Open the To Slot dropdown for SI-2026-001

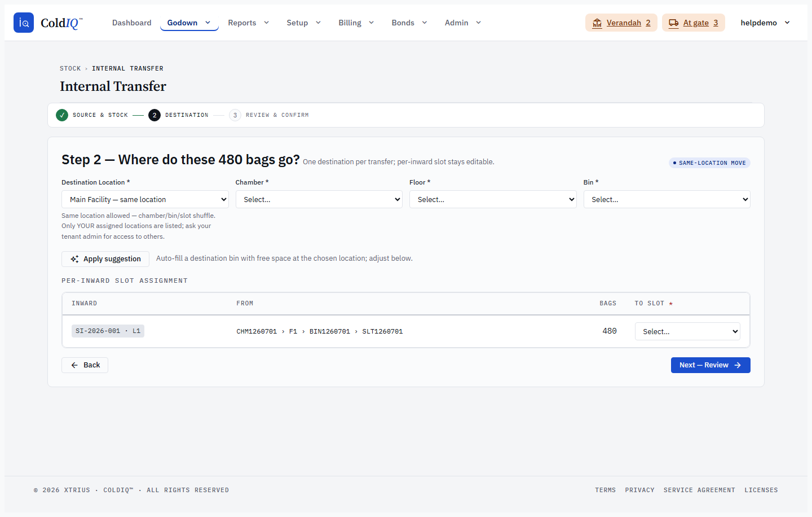[x=687, y=331]
